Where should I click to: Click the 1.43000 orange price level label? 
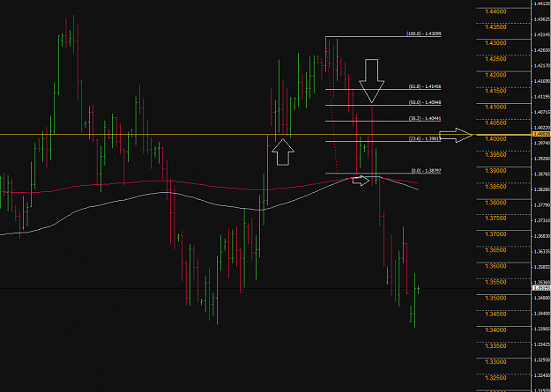(495, 43)
